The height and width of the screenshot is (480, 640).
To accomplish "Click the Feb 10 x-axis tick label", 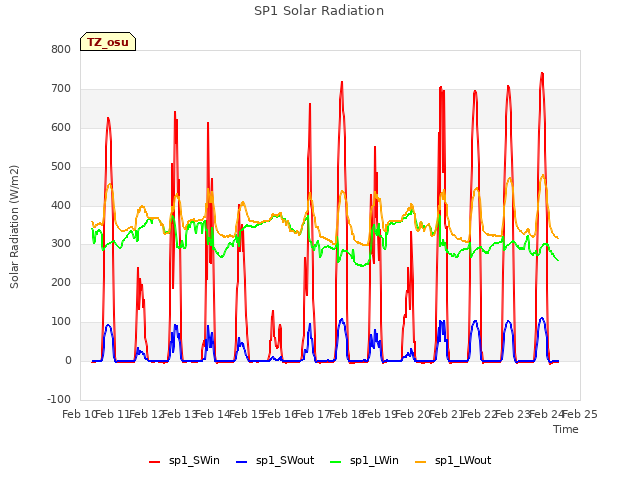I will click(x=79, y=415).
